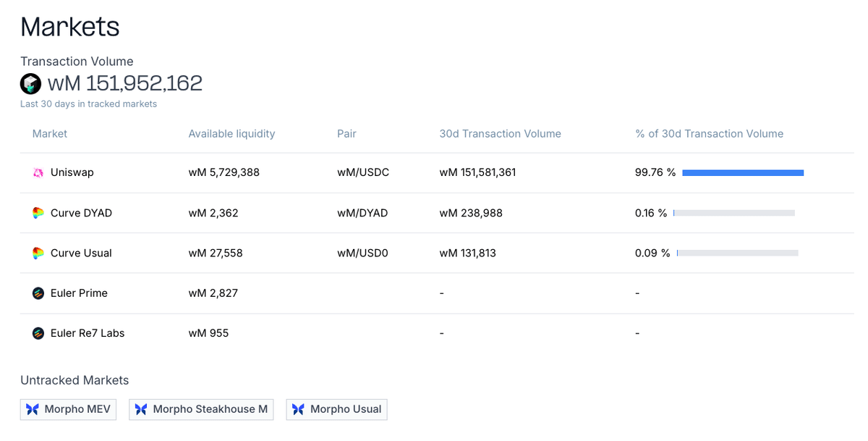Click the Morpho Usual butterfly icon

coord(298,409)
